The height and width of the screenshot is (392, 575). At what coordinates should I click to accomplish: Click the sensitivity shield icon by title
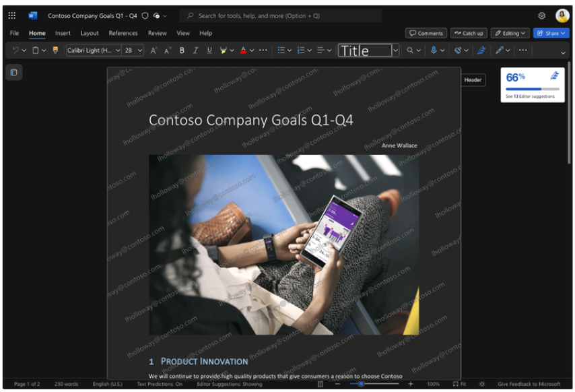click(x=145, y=15)
